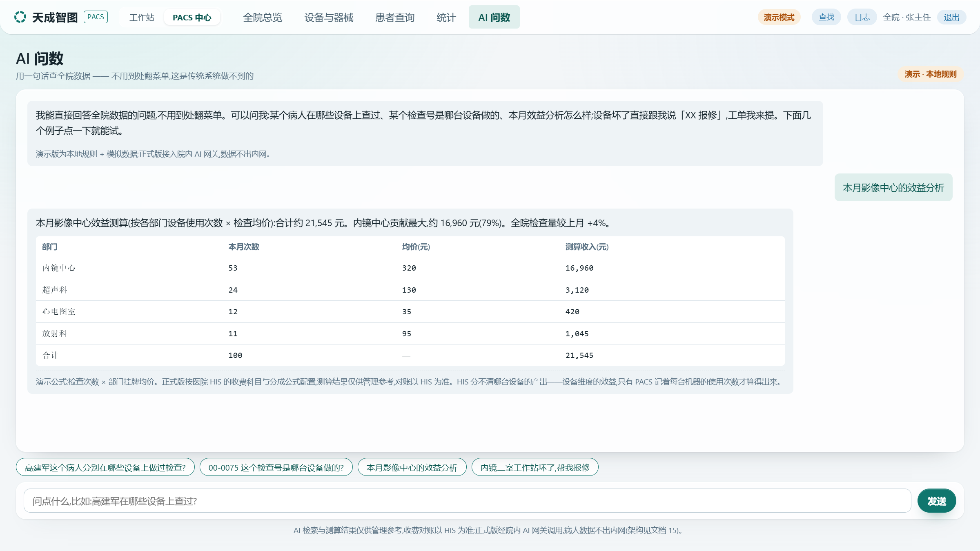Click the 部门 column header

click(50, 247)
